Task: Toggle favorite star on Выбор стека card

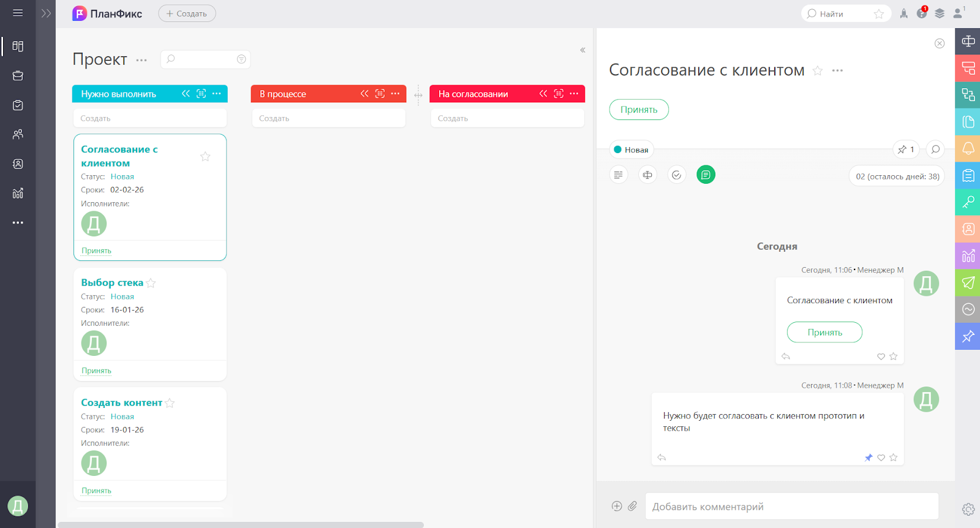Action: (151, 283)
